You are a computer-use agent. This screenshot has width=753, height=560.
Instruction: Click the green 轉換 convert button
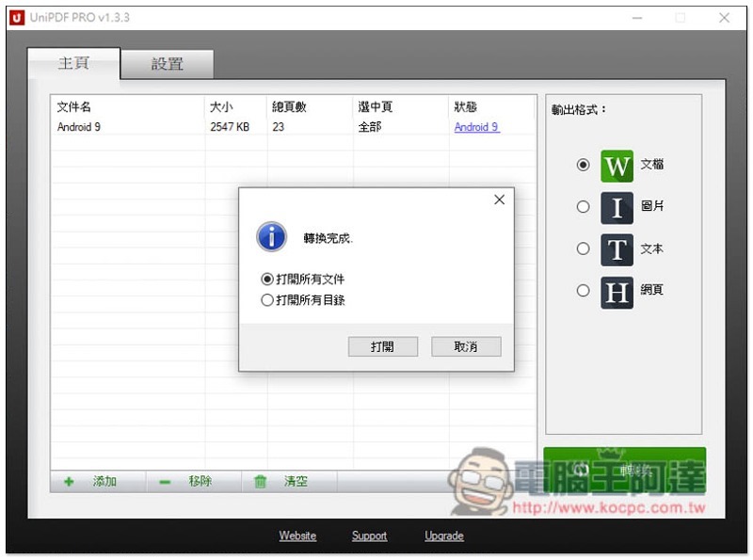point(624,471)
